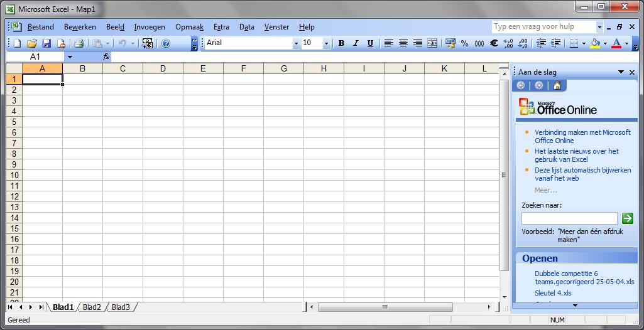Open the Invoegen menu
Image resolution: width=644 pixels, height=330 pixels.
[150, 27]
